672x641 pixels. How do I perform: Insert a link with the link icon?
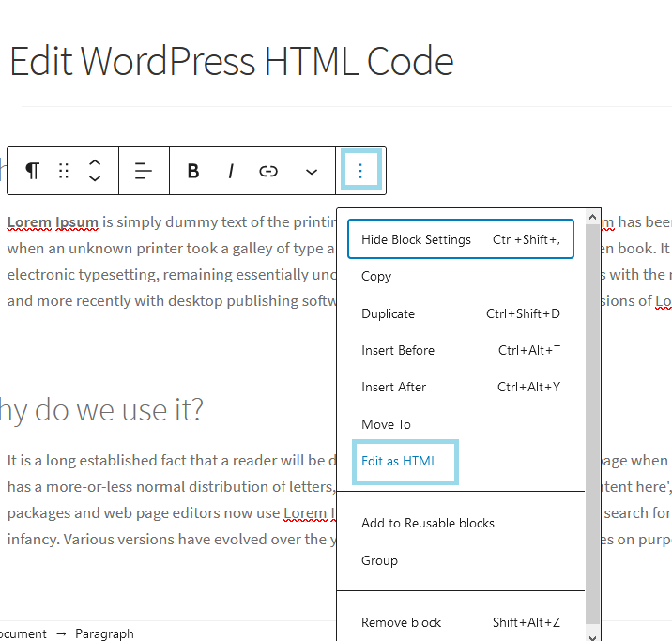(268, 172)
